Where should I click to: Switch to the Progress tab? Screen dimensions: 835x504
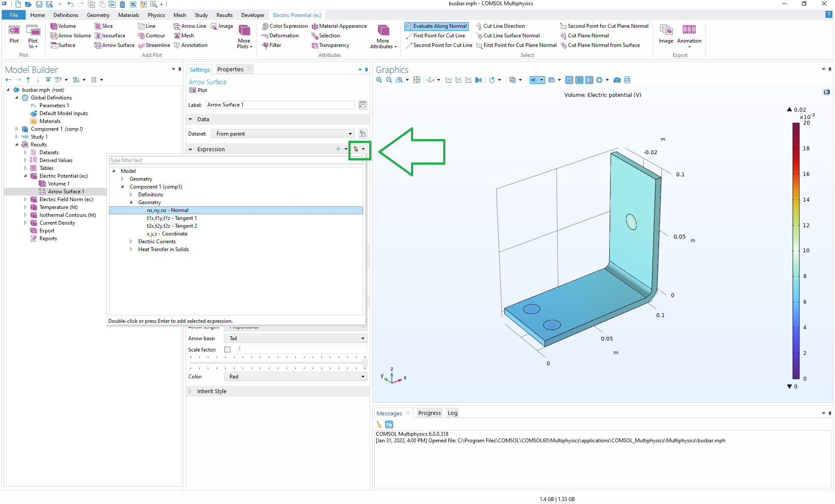tap(429, 413)
